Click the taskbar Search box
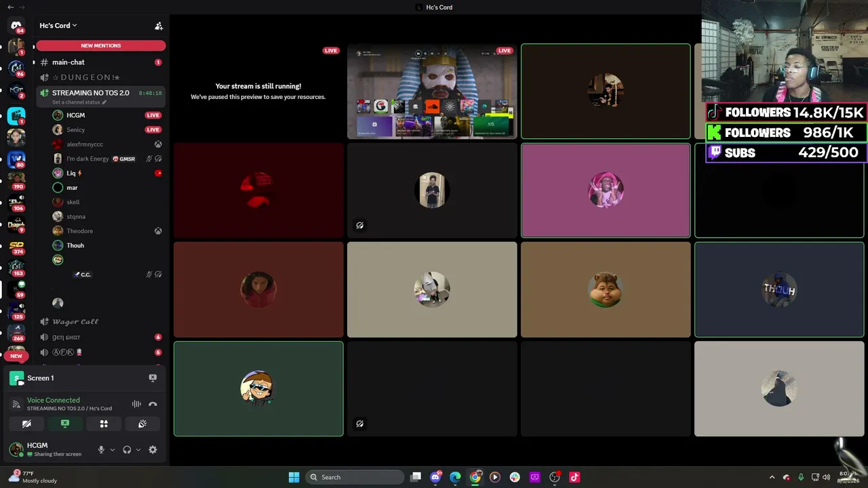 [x=355, y=477]
